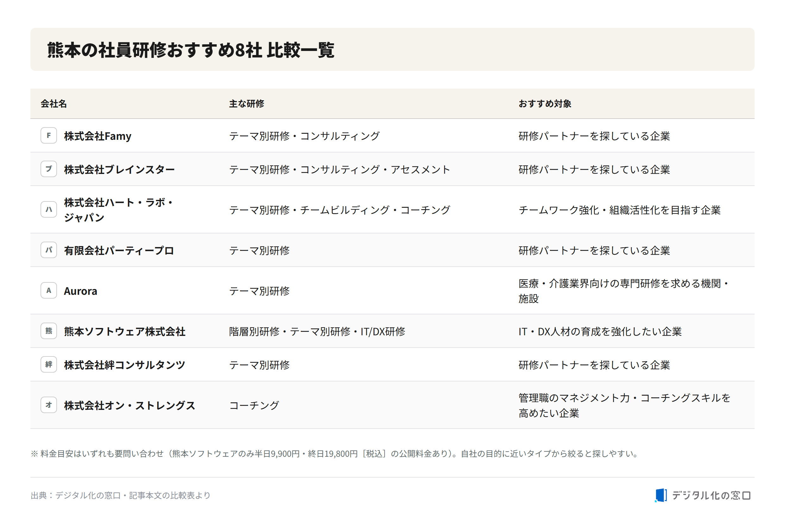
Task: Click the F badge icon beside 株式会社Famy
Action: pos(49,135)
